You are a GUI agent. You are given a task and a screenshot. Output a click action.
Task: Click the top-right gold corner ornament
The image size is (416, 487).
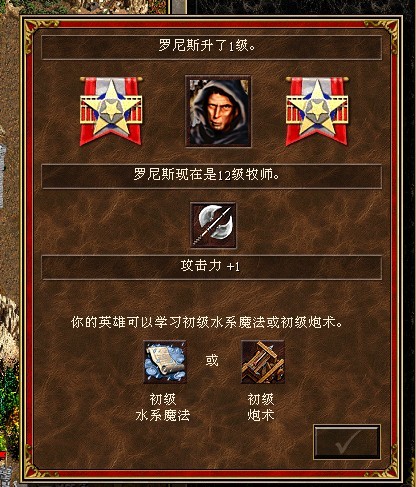(x=383, y=33)
